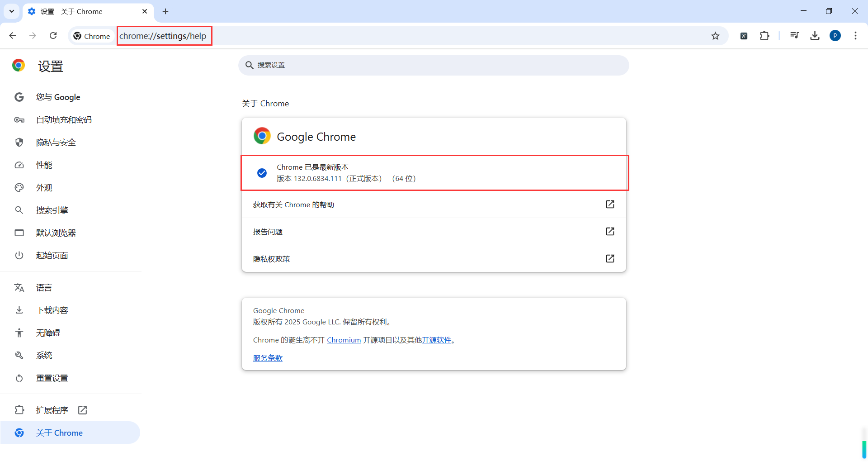Expand the tab search dropdown
The width and height of the screenshot is (868, 466).
click(12, 11)
